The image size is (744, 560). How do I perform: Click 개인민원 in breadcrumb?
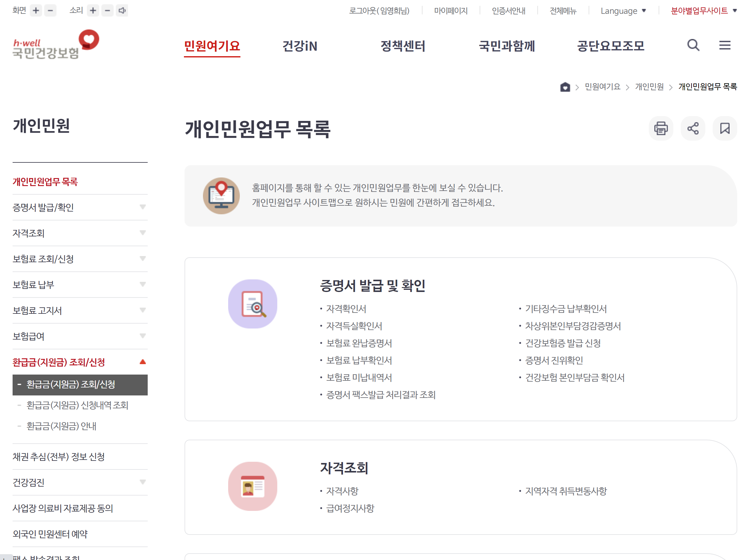(x=649, y=87)
